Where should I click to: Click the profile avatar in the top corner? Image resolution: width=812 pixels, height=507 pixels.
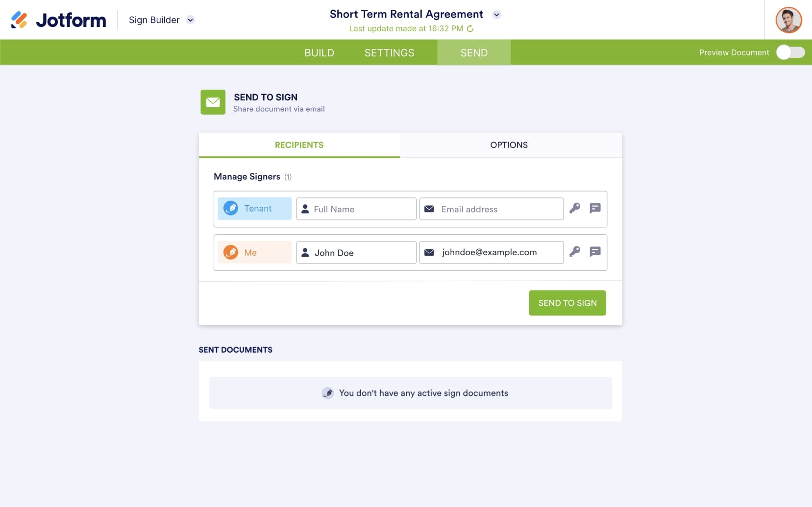[x=787, y=20]
